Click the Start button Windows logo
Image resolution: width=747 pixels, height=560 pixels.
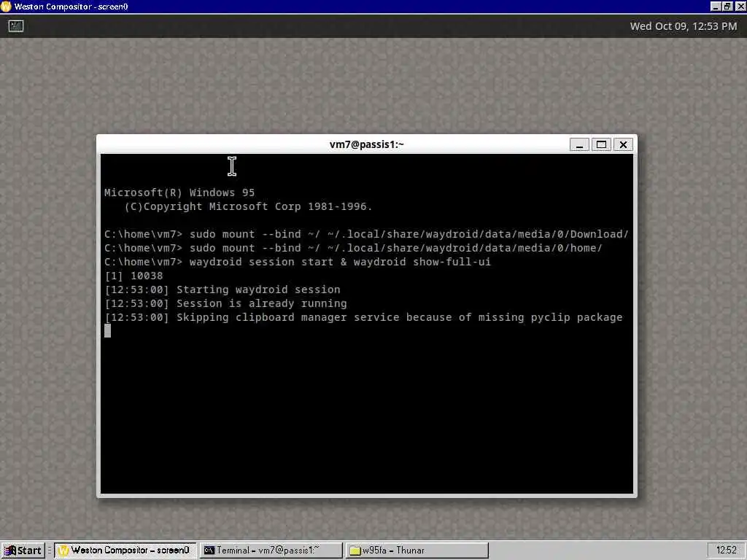coord(10,551)
